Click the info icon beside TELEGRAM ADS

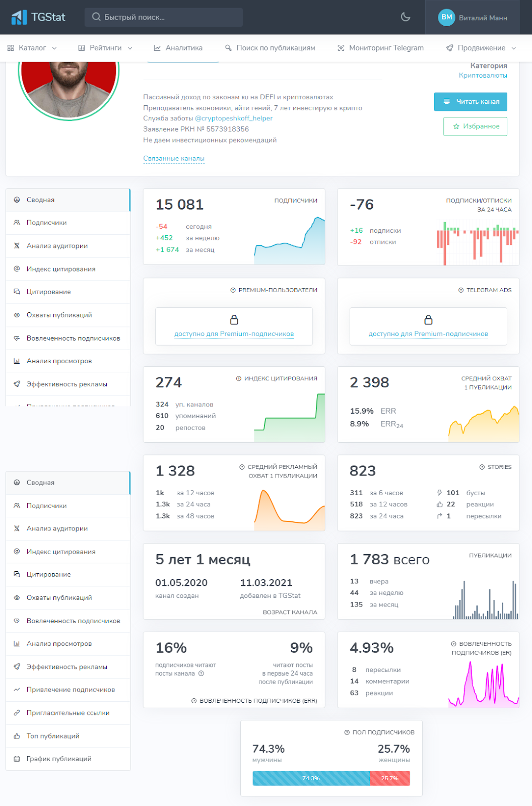pos(461,290)
